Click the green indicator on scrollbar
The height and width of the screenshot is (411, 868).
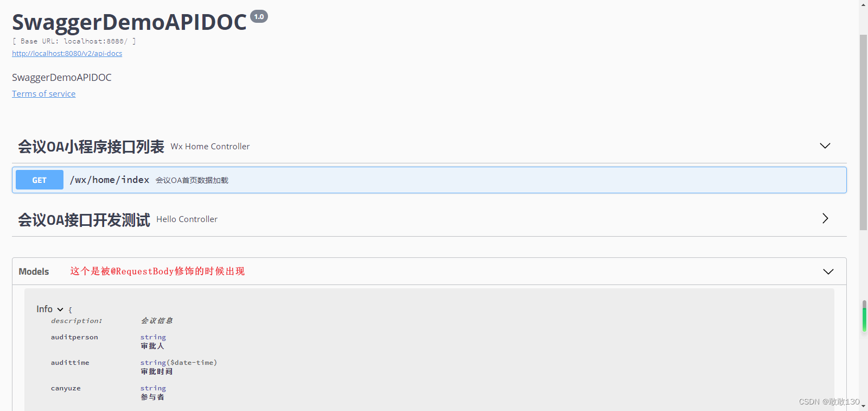pos(865,319)
